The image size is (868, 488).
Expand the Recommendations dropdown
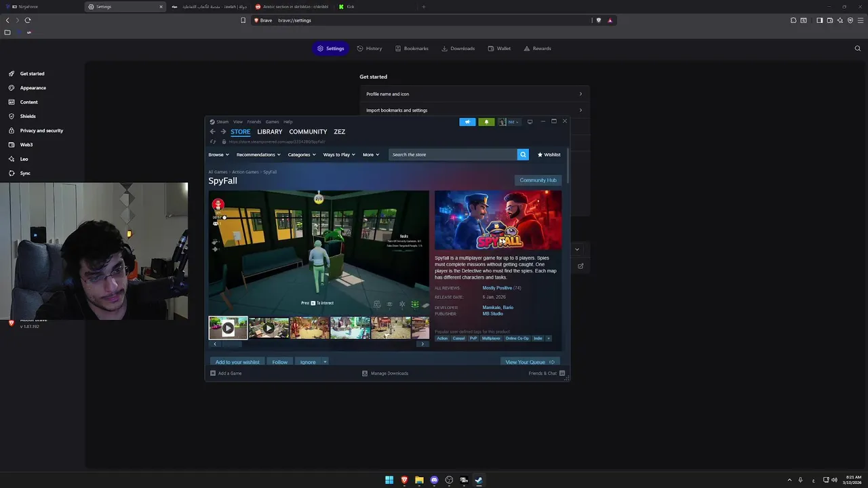pos(258,155)
